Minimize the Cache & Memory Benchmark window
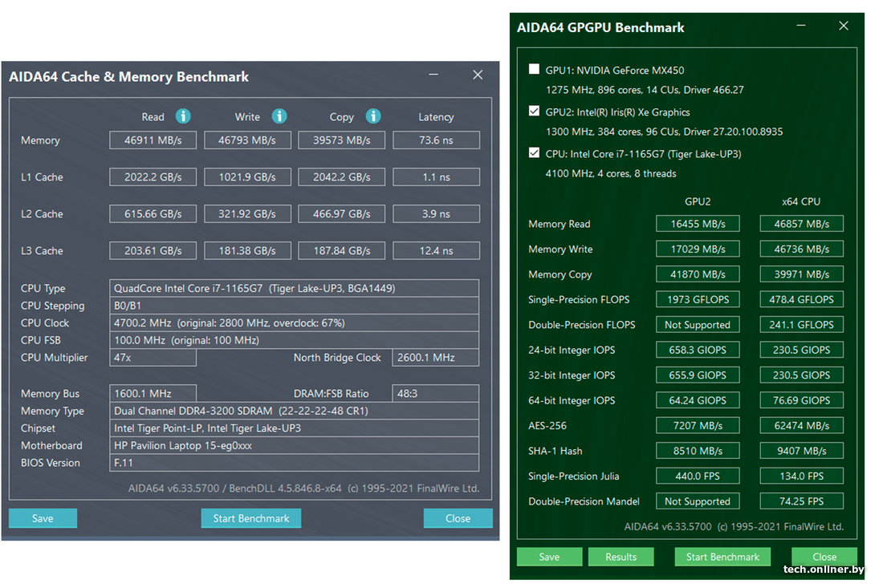The image size is (883, 588). [433, 75]
